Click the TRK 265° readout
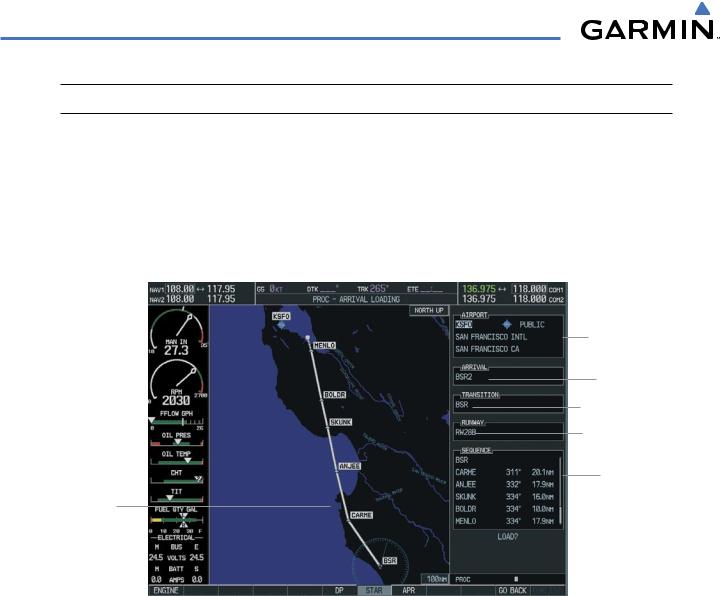The image size is (722, 596). tap(373, 289)
